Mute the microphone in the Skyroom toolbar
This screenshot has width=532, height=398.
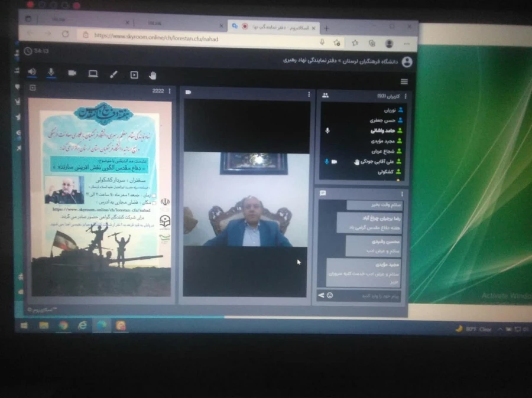[51, 73]
